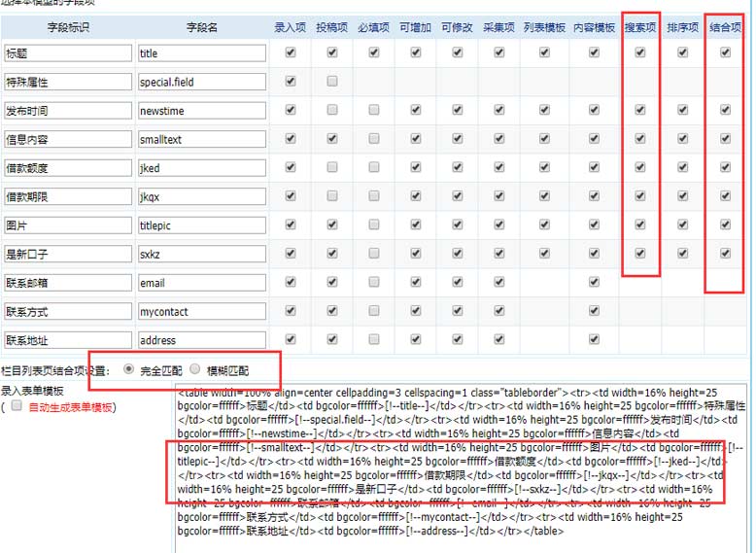Viewport: 756px width, 553px height.
Task: Click the 发布时间 field label input
Action: click(67, 111)
